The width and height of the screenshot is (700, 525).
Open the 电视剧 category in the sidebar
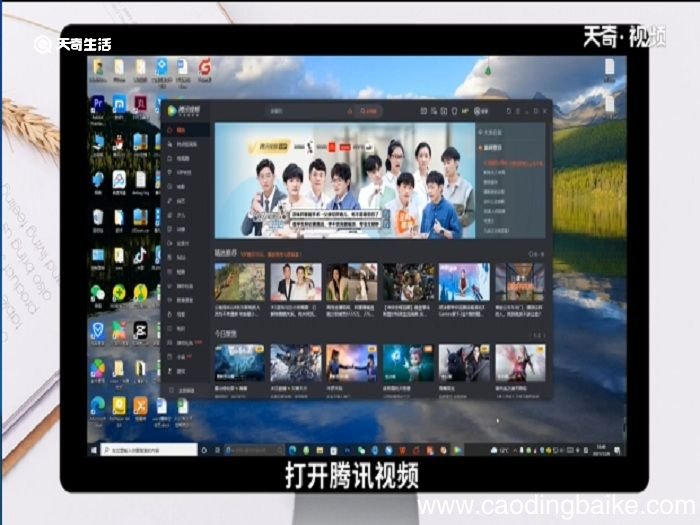tap(182, 158)
